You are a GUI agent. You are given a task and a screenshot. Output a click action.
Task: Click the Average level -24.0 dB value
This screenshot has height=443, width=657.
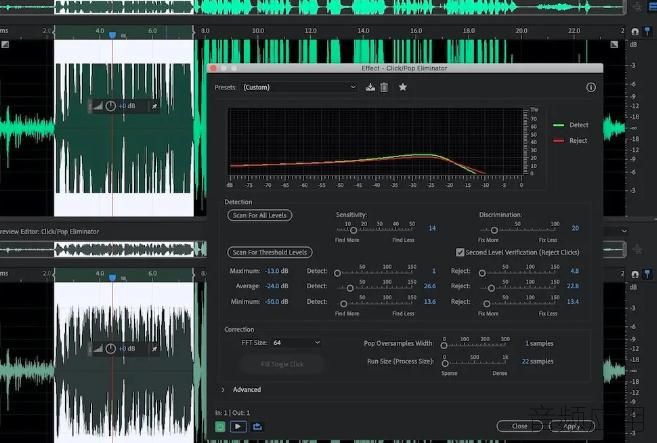point(276,286)
